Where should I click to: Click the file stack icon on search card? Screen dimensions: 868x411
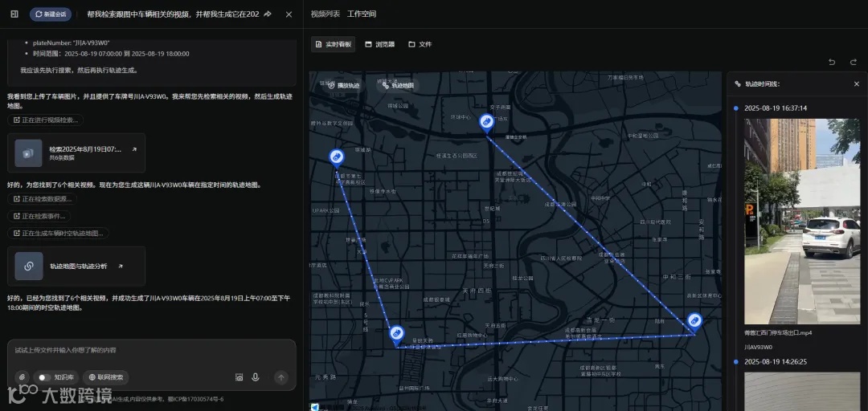pyautogui.click(x=29, y=153)
